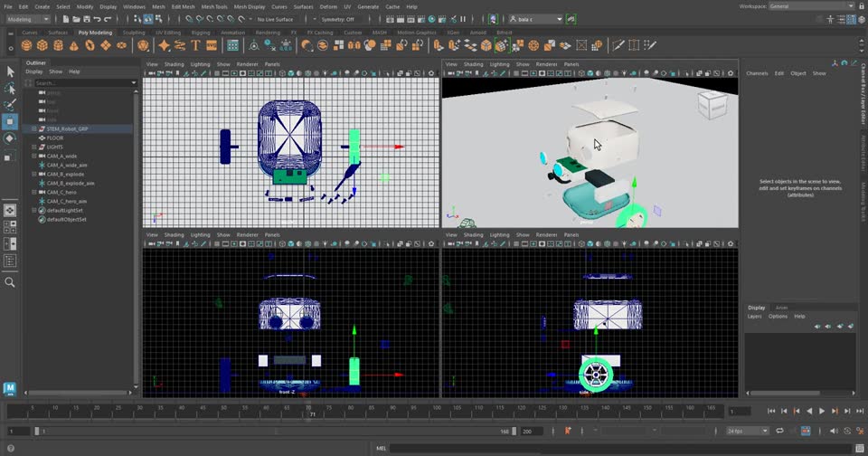Toggle select by hierarchy mode
Screen dimensions: 868x456
tap(137, 19)
